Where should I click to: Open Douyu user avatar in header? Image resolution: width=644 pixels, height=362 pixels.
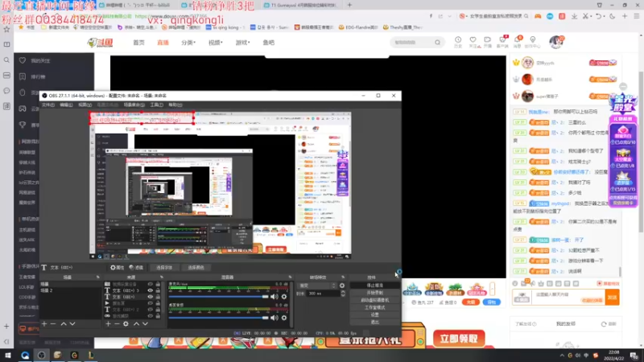coord(556,42)
